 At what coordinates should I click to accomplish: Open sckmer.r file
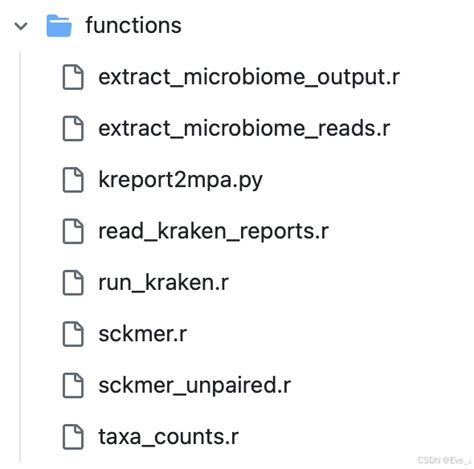coord(142,334)
